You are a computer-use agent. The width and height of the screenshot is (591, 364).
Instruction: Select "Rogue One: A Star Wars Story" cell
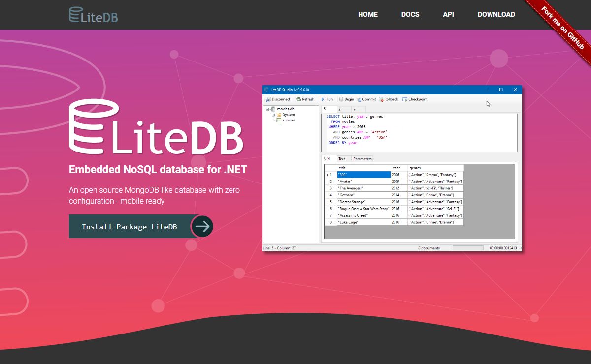coord(363,209)
